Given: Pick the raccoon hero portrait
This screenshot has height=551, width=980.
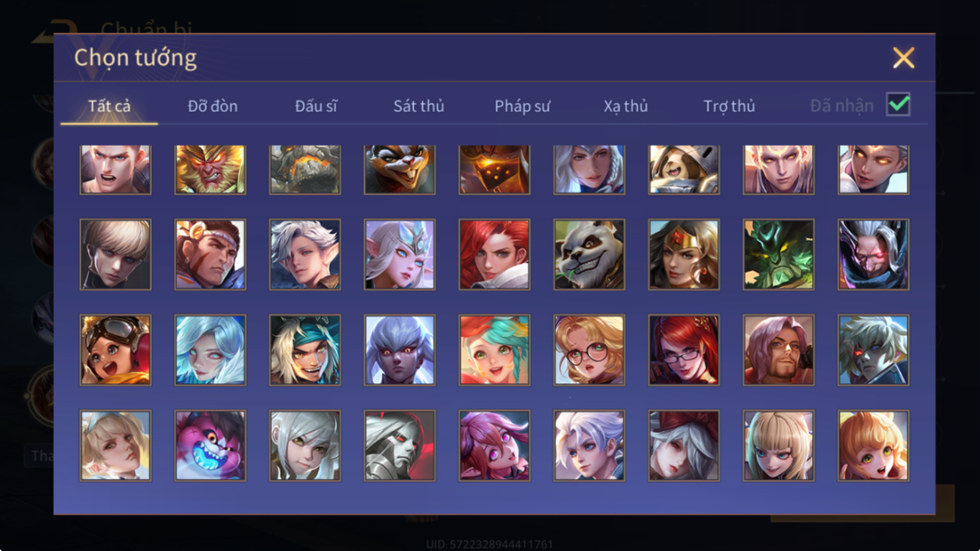Looking at the screenshot, I should (x=399, y=170).
